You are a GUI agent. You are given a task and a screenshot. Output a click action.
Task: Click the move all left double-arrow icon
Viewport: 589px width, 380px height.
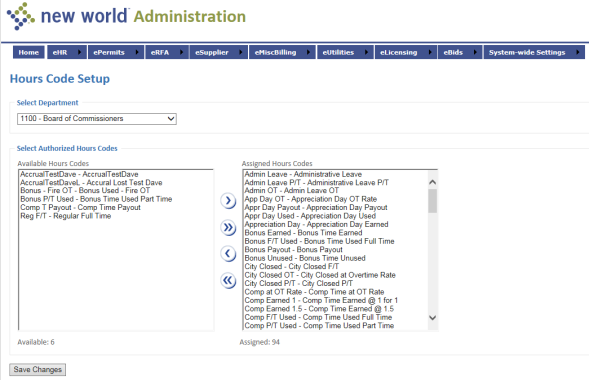point(228,280)
